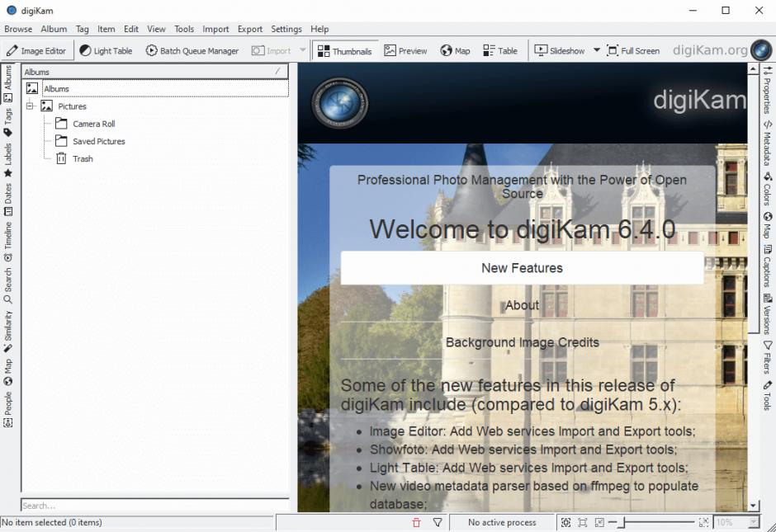Open the View menu

point(156,29)
